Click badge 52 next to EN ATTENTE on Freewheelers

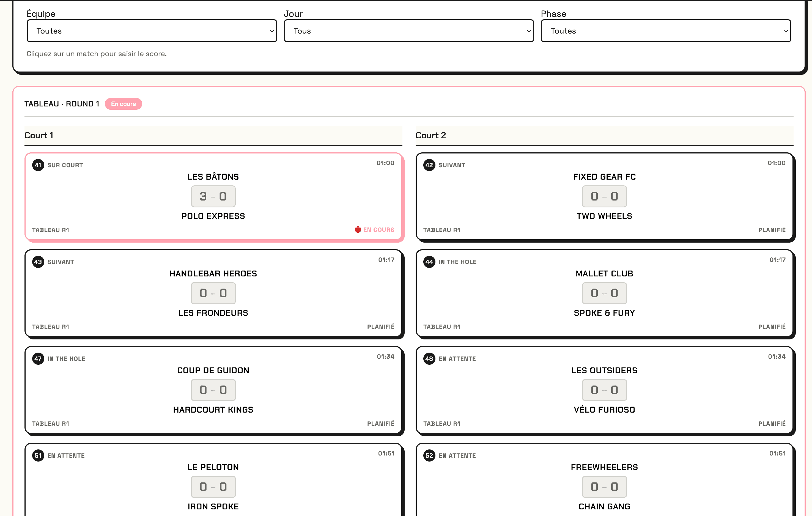429,455
